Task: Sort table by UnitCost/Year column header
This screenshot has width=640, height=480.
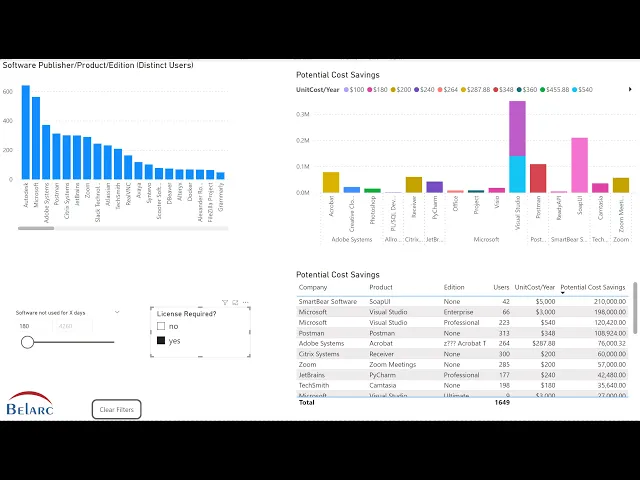Action: pyautogui.click(x=535, y=287)
